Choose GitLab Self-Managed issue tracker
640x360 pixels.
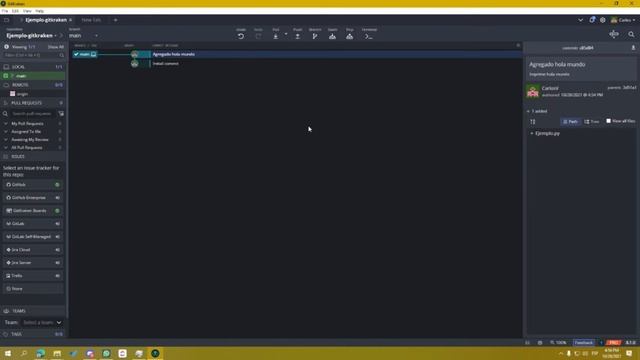(x=33, y=237)
